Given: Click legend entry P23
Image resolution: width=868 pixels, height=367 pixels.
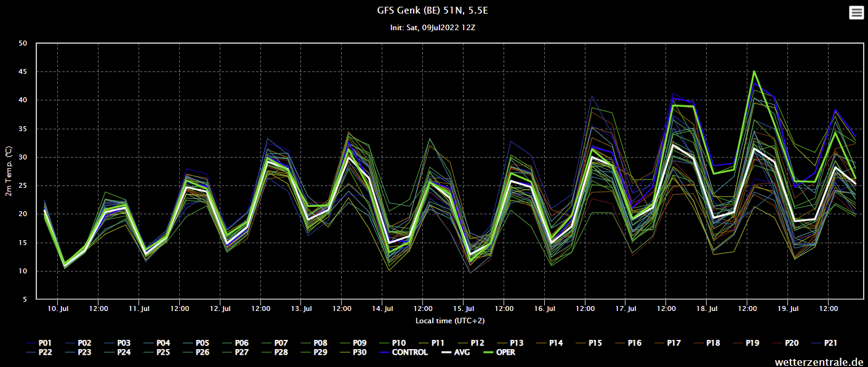Looking at the screenshot, I should click(78, 352).
